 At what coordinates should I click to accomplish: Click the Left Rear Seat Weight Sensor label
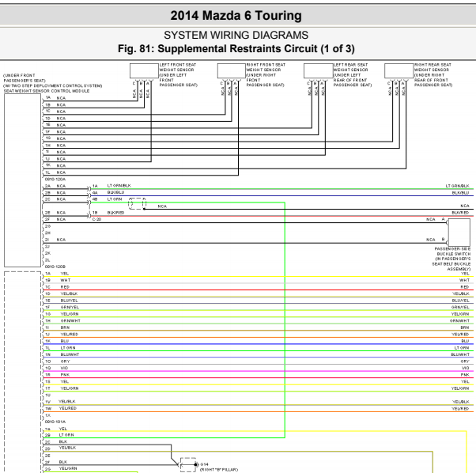tap(353, 75)
